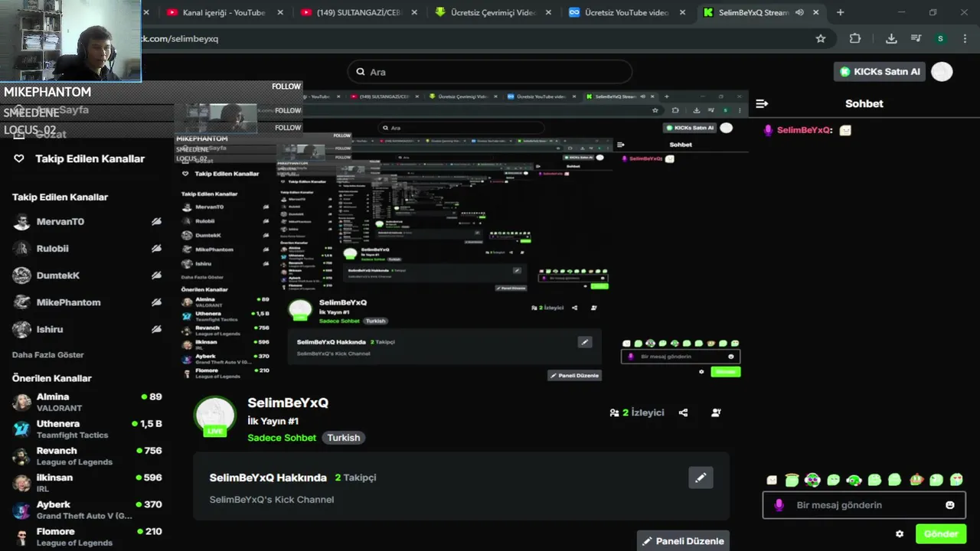This screenshot has height=551, width=980.
Task: Click green Gönder send button
Action: click(x=941, y=534)
